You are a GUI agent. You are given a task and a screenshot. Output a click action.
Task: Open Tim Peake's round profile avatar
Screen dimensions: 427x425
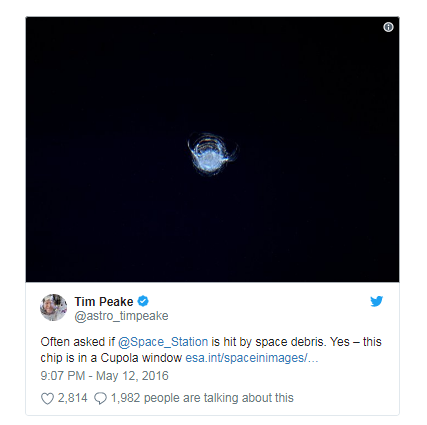(53, 307)
